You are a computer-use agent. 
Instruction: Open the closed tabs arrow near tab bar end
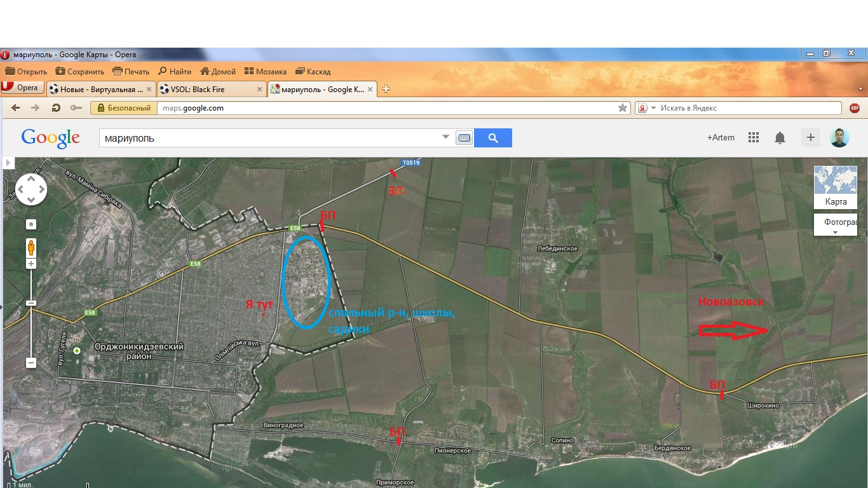click(x=860, y=88)
